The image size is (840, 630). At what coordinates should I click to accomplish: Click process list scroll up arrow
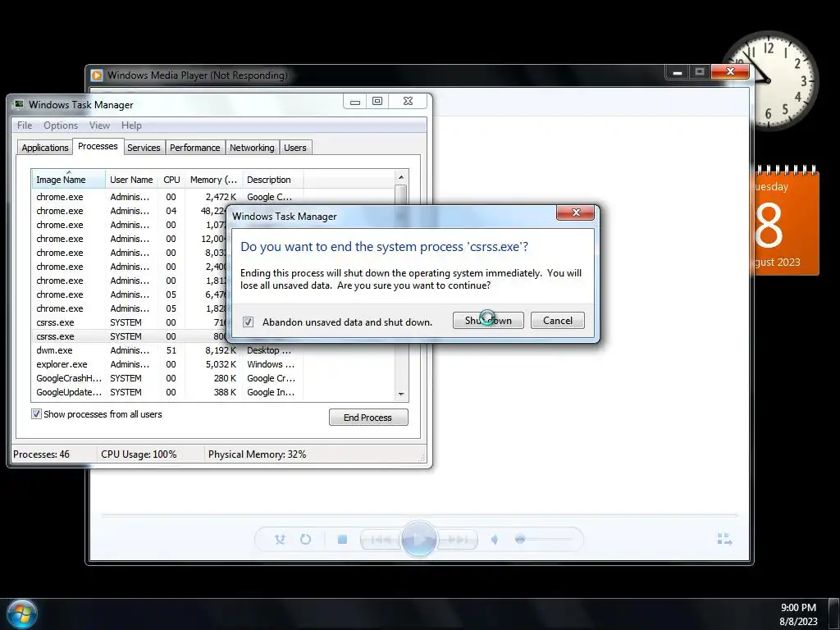(x=401, y=177)
